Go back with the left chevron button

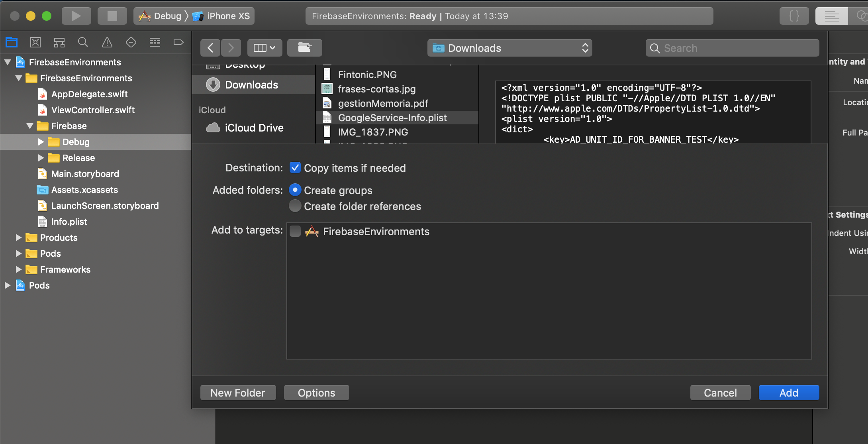210,48
